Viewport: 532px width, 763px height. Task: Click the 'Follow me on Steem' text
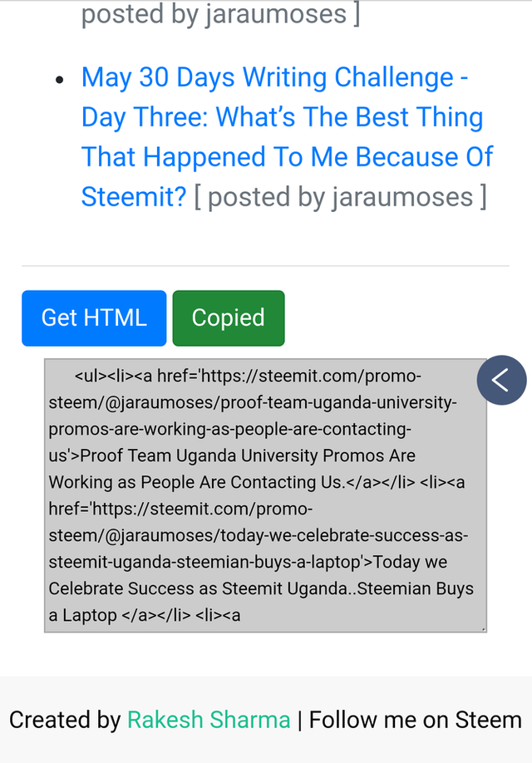pyautogui.click(x=415, y=720)
